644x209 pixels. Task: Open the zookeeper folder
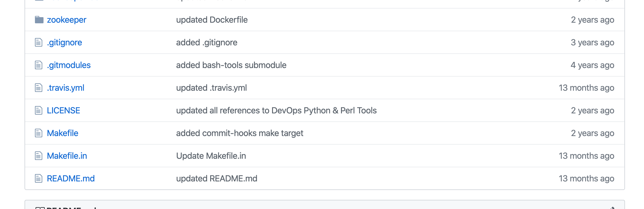(66, 20)
